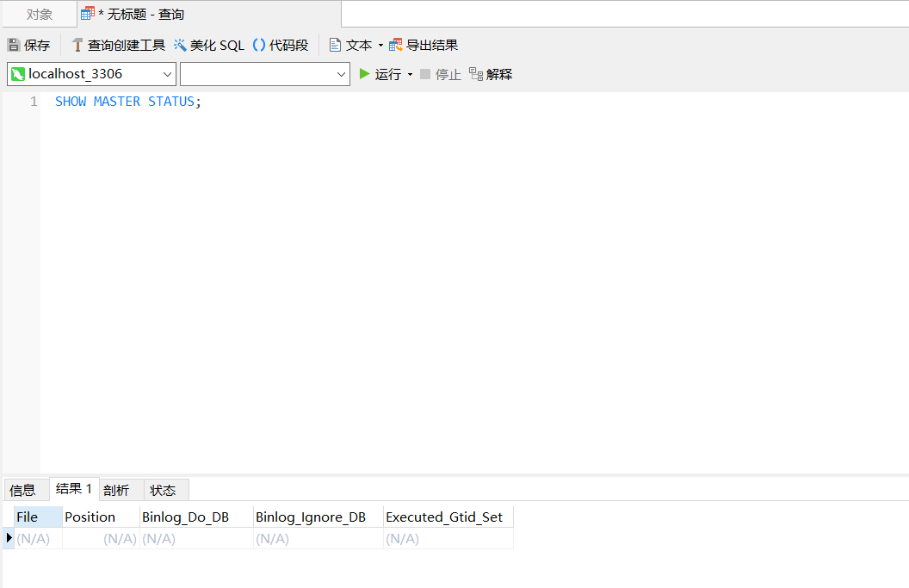Open the empty database selector dropdown

(x=341, y=75)
